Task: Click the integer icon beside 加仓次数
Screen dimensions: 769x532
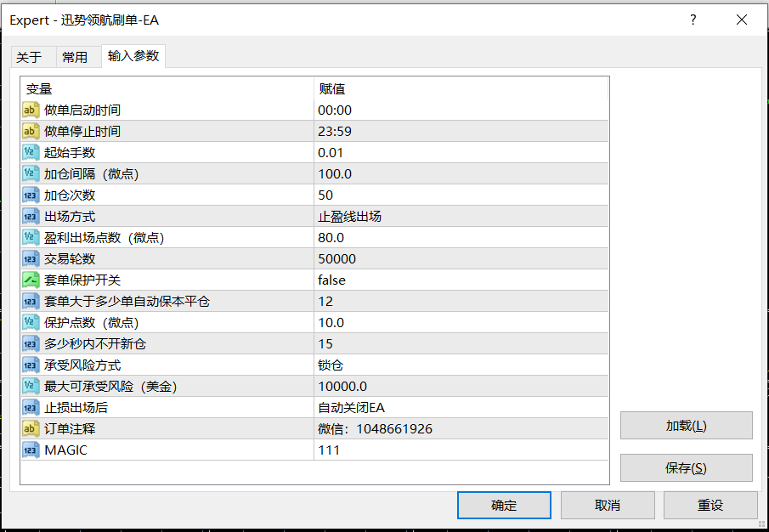Action: pos(31,195)
